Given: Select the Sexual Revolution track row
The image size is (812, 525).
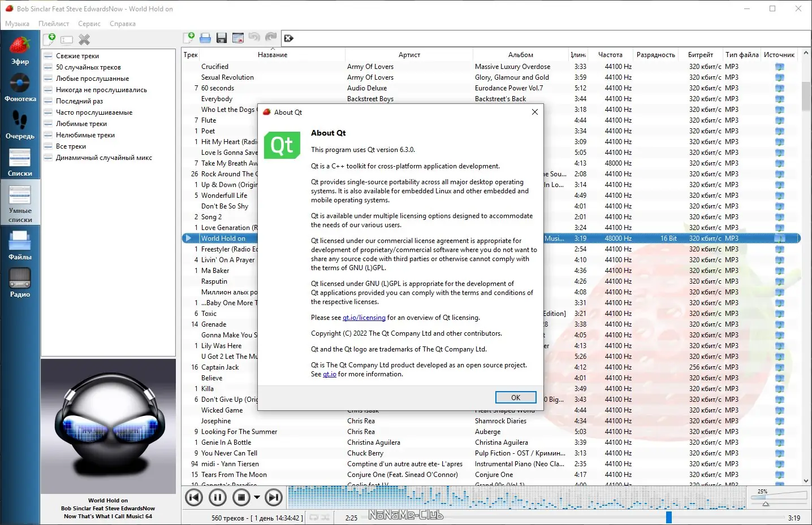Looking at the screenshot, I should point(491,77).
